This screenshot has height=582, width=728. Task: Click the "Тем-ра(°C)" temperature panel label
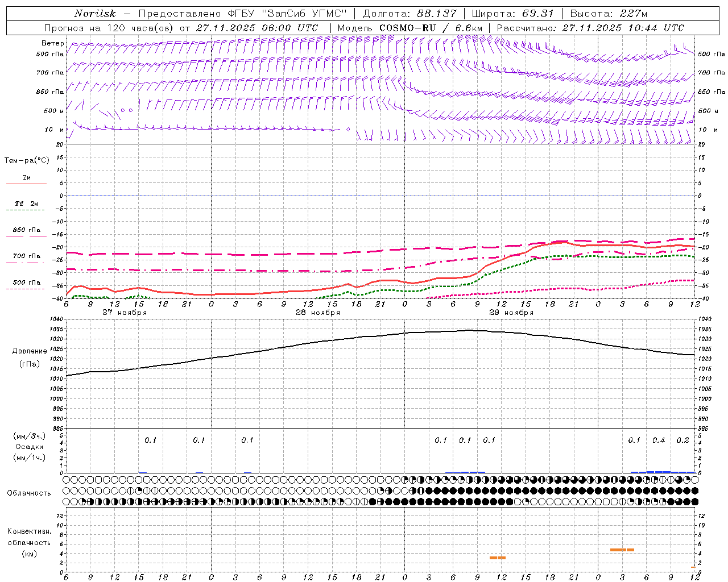27,161
